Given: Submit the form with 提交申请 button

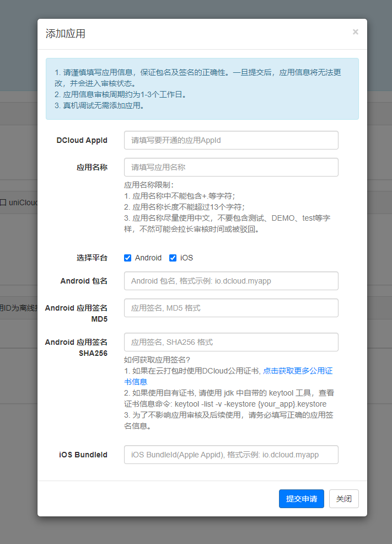Looking at the screenshot, I should [302, 499].
